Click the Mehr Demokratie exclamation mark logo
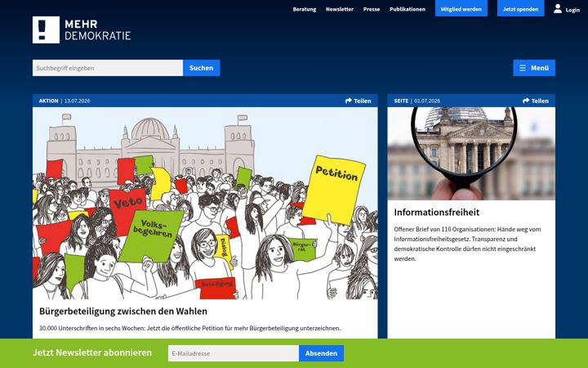This screenshot has height=368, width=588. 46,29
